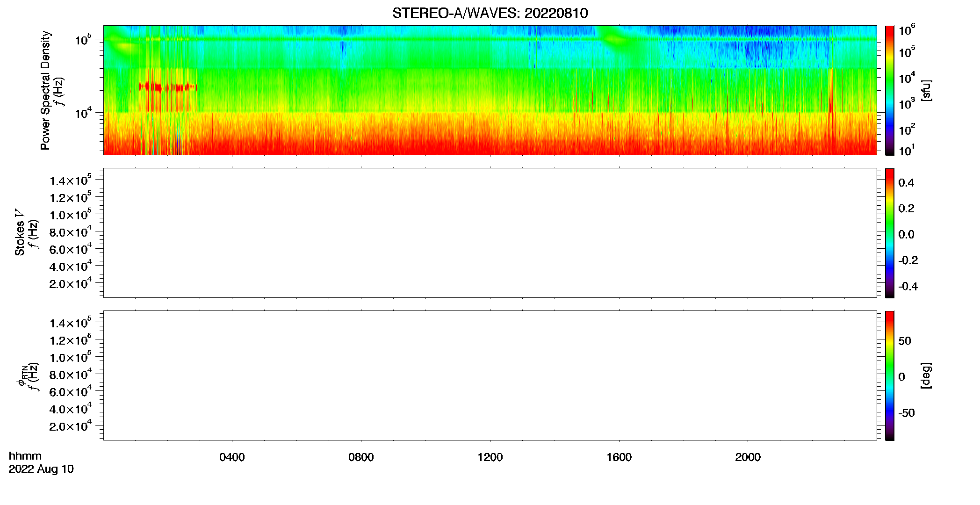Click the Stokes V axis label
The image size is (980, 505).
click(x=20, y=232)
